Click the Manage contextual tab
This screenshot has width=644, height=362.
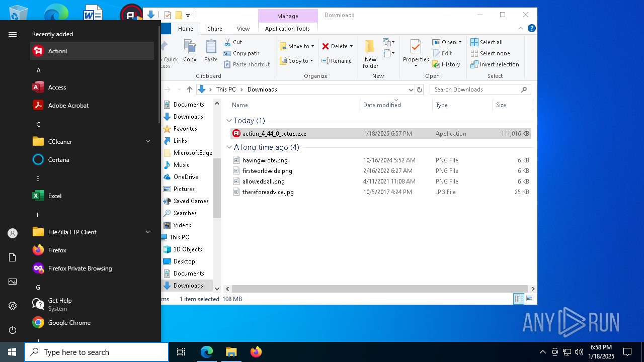(x=288, y=16)
